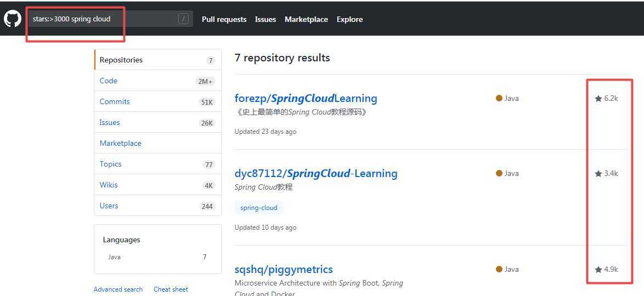Filter by Java under Languages
The image size is (644, 296).
(157, 257)
